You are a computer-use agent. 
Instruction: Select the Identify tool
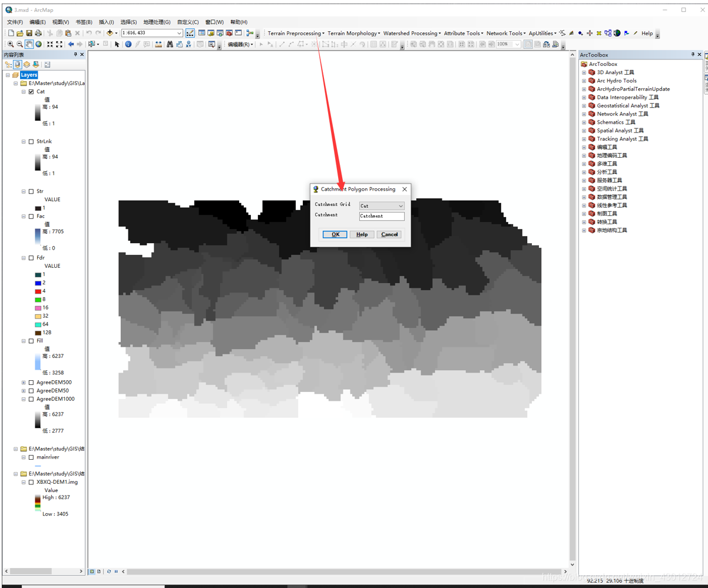[x=128, y=44]
